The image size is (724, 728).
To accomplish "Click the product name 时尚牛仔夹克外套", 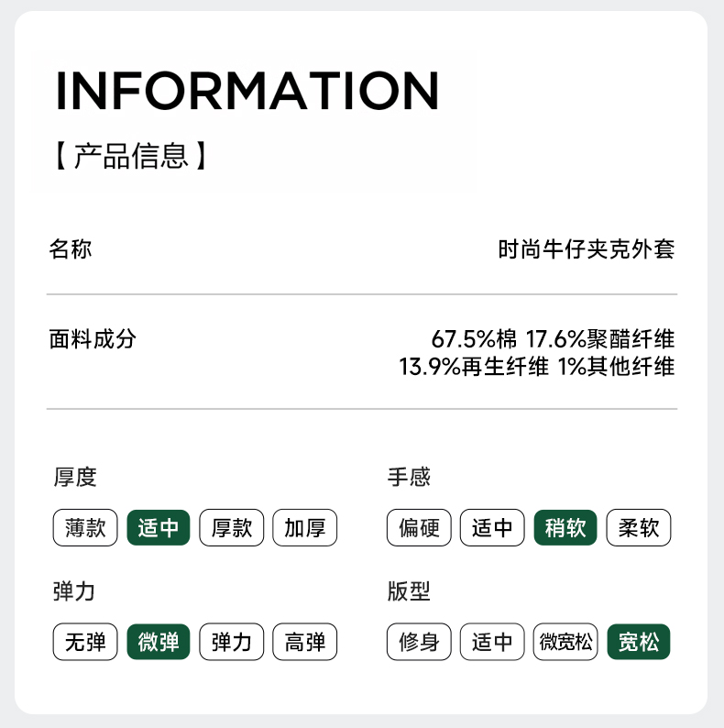I will [587, 249].
